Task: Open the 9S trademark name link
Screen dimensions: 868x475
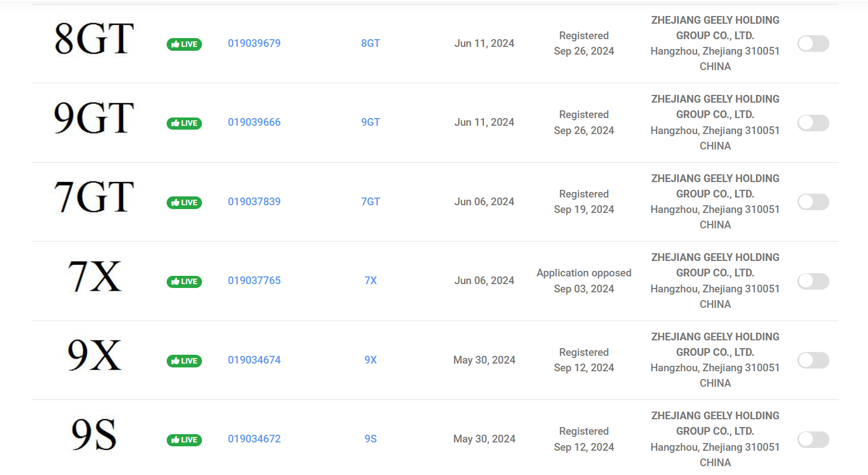Action: 371,439
